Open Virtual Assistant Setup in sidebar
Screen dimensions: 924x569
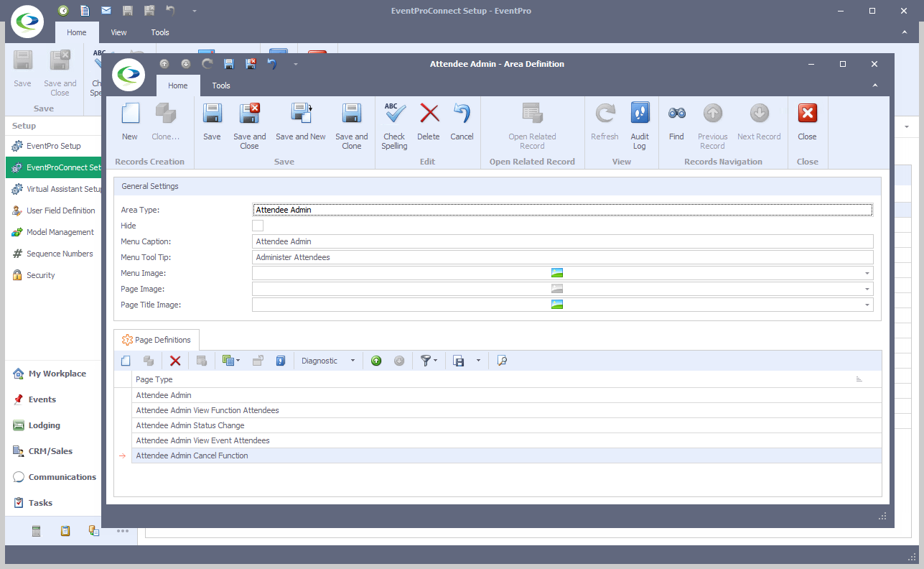[x=54, y=189]
